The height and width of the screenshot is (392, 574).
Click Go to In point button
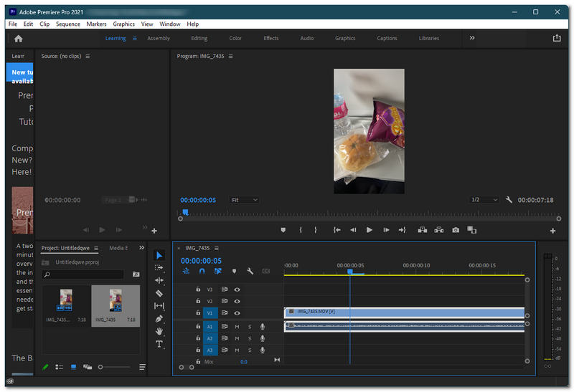click(337, 230)
